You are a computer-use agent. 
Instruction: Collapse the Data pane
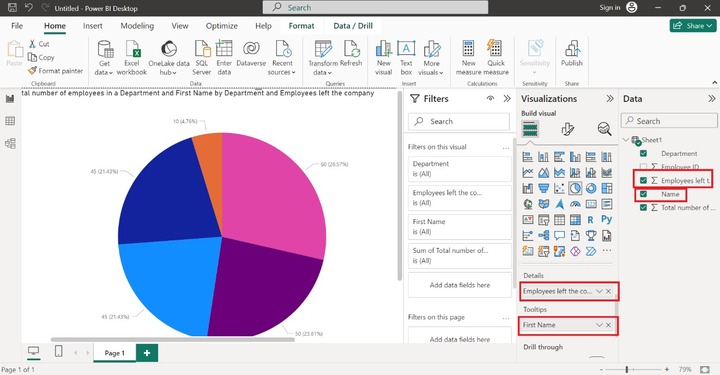click(711, 99)
